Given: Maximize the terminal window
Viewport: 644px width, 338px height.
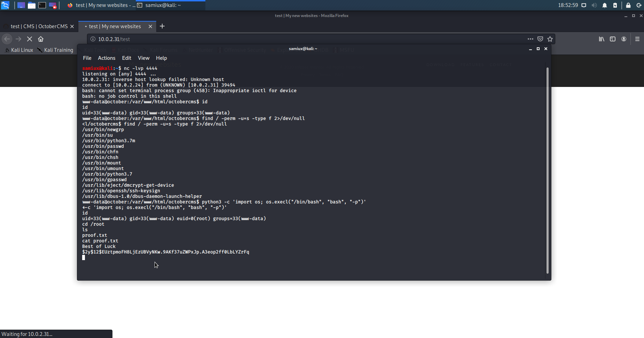Looking at the screenshot, I should pos(538,49).
